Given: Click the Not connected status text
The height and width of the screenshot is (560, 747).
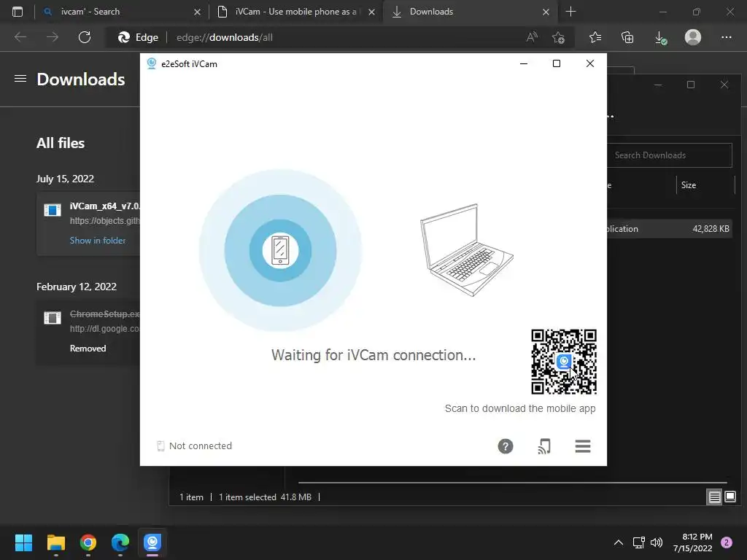Looking at the screenshot, I should pos(201,446).
